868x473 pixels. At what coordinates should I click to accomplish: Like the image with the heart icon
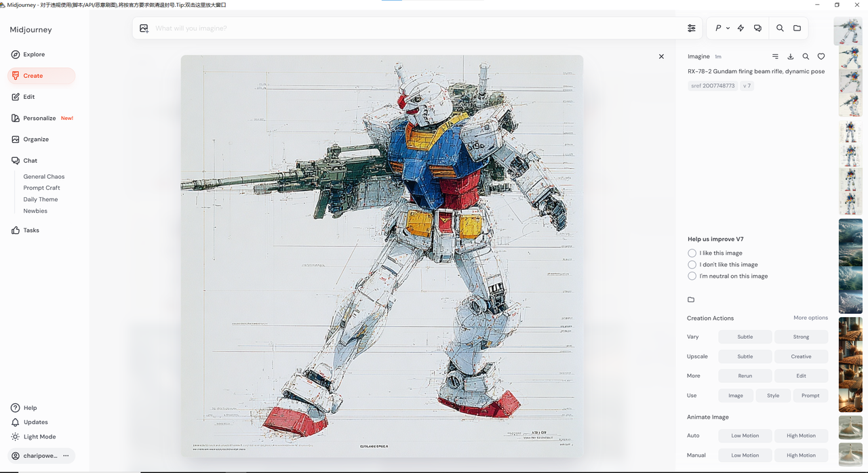point(821,57)
